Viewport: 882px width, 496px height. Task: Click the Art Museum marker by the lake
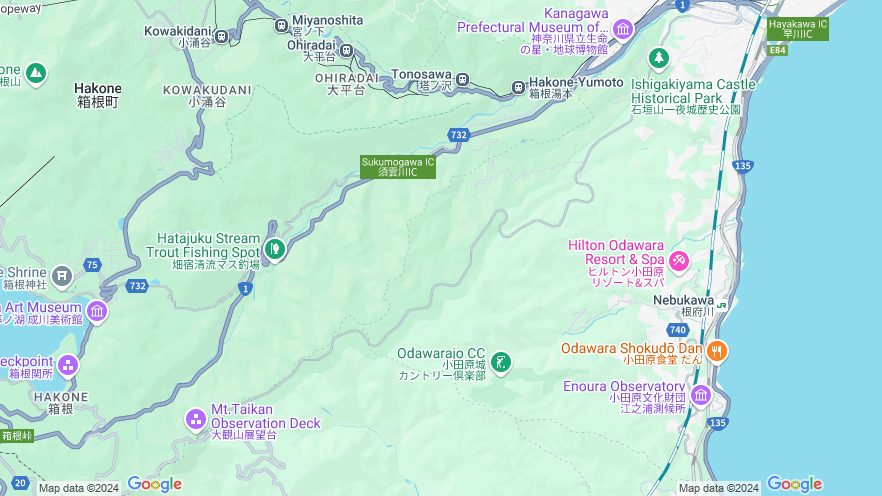[97, 311]
